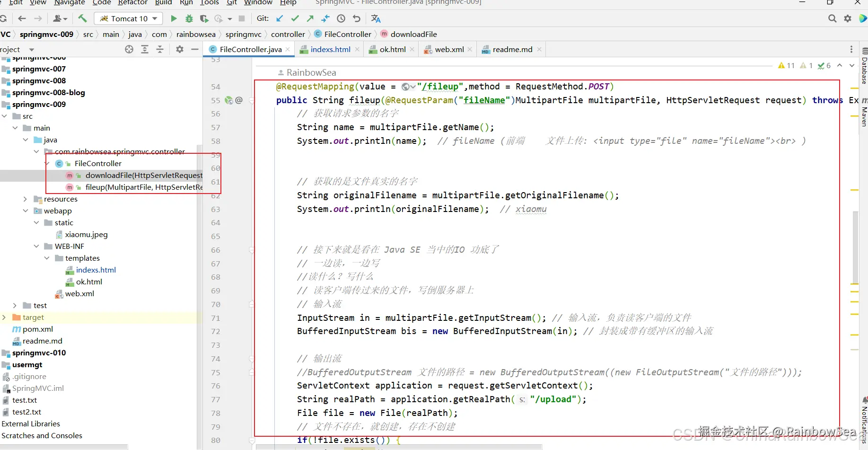
Task: Switch to the readme.md tab
Action: [512, 49]
